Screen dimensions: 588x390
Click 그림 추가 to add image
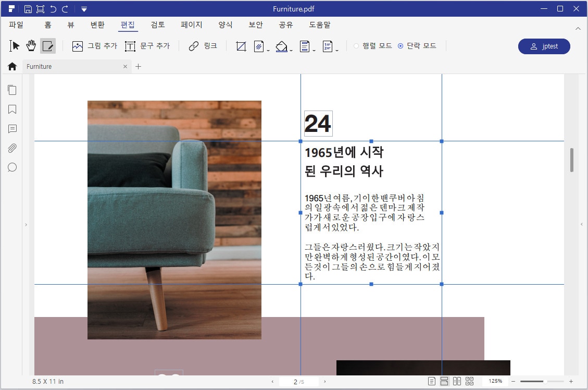(94, 46)
